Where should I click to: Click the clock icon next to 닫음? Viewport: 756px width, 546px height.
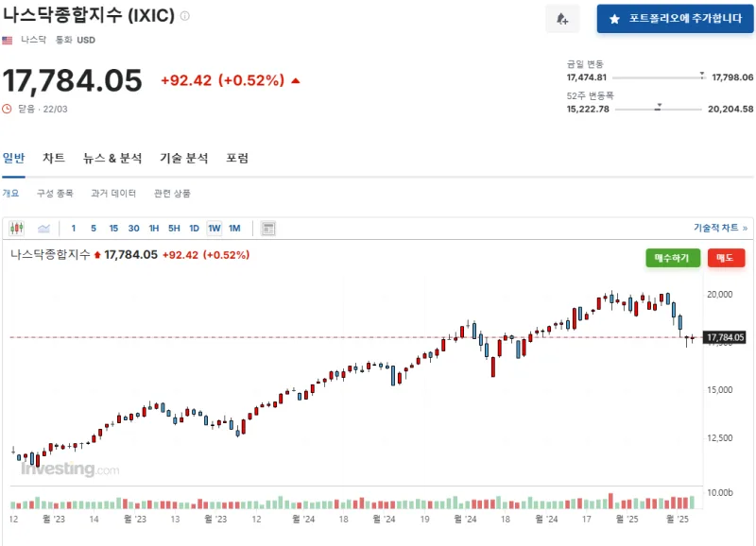tap(8, 109)
